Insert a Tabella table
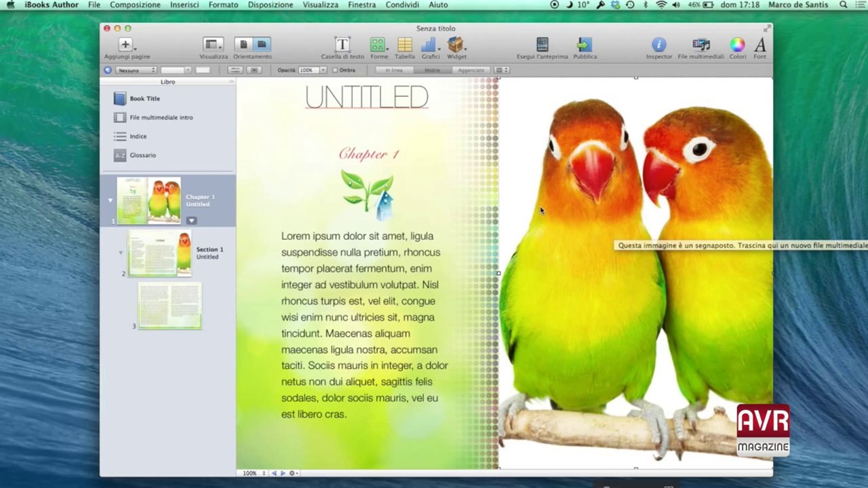Viewport: 868px width, 488px height. coord(405,45)
